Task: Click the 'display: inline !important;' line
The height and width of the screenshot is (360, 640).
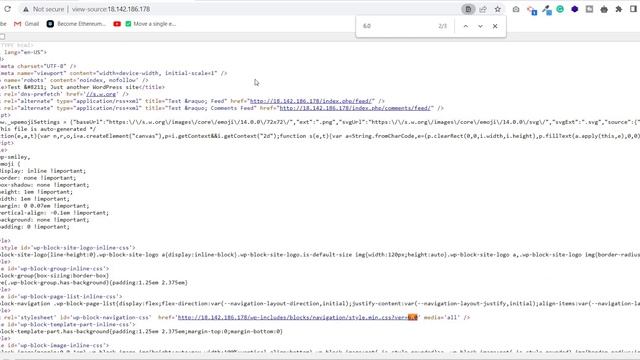Action: tap(43, 171)
